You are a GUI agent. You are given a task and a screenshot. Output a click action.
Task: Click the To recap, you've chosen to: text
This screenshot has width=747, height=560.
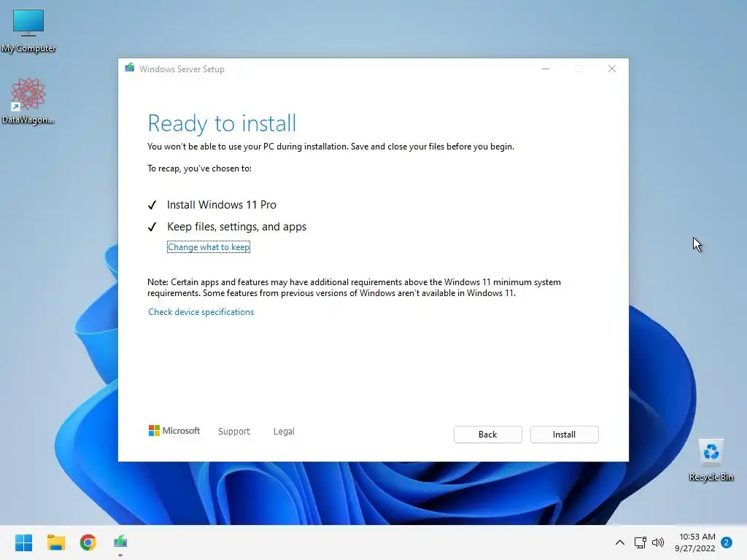[x=200, y=168]
